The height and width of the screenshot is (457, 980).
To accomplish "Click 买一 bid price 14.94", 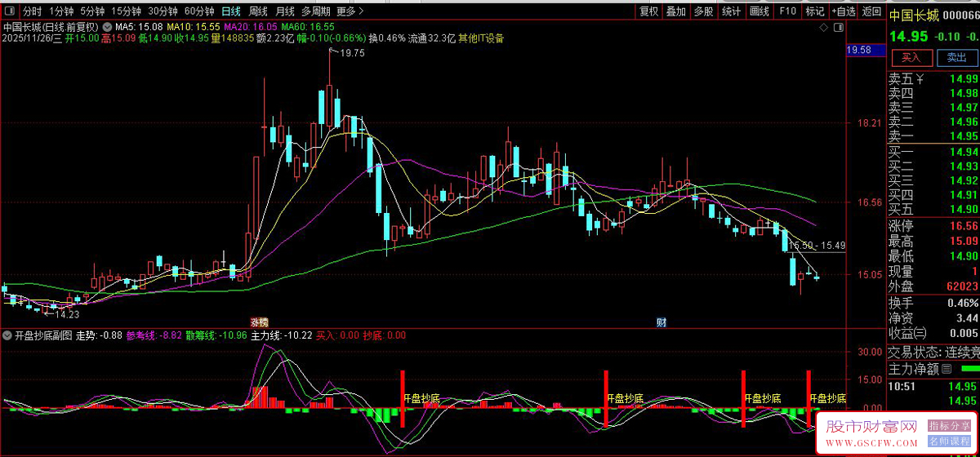I will tap(963, 152).
